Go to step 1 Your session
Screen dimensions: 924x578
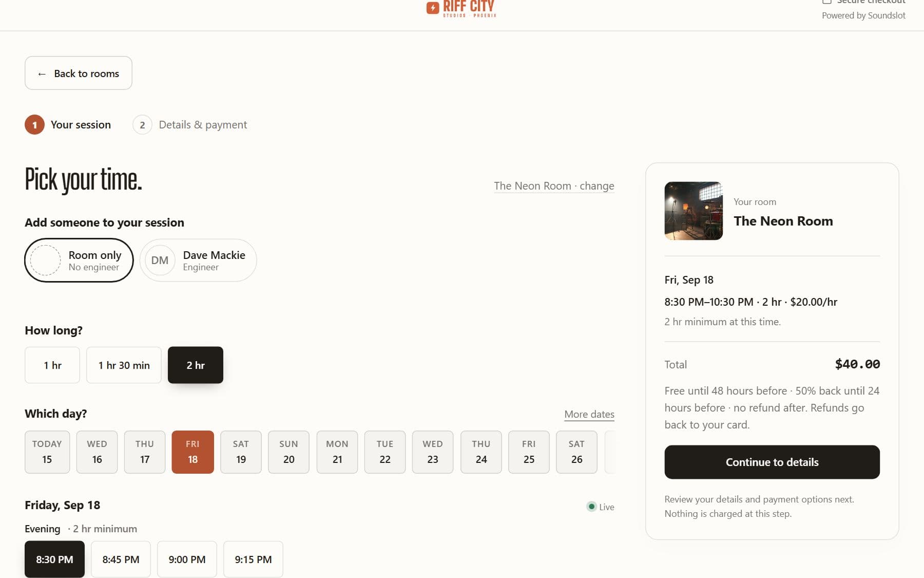pos(68,125)
